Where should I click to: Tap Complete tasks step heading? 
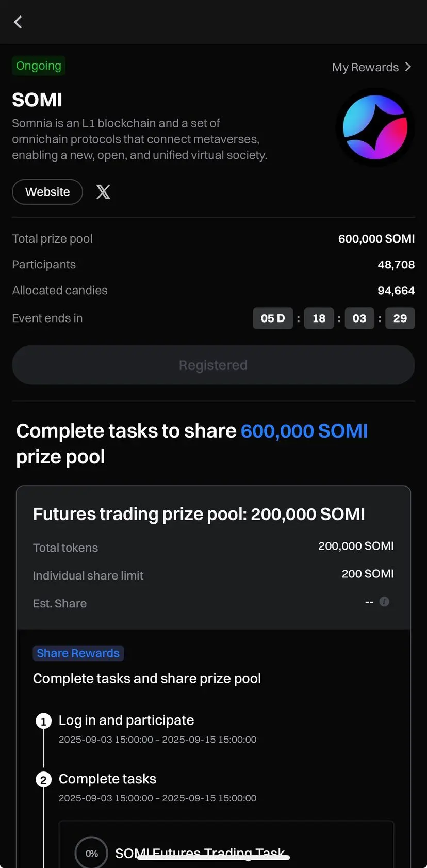point(107,779)
